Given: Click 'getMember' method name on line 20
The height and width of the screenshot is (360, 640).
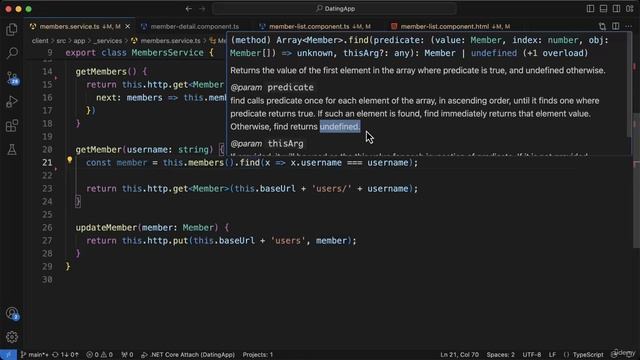Looking at the screenshot, I should click(98, 149).
